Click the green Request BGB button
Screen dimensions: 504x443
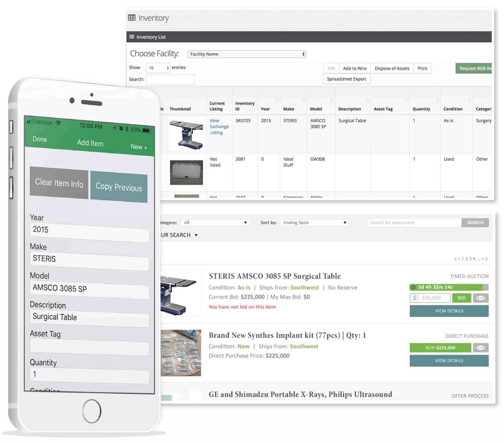point(474,68)
